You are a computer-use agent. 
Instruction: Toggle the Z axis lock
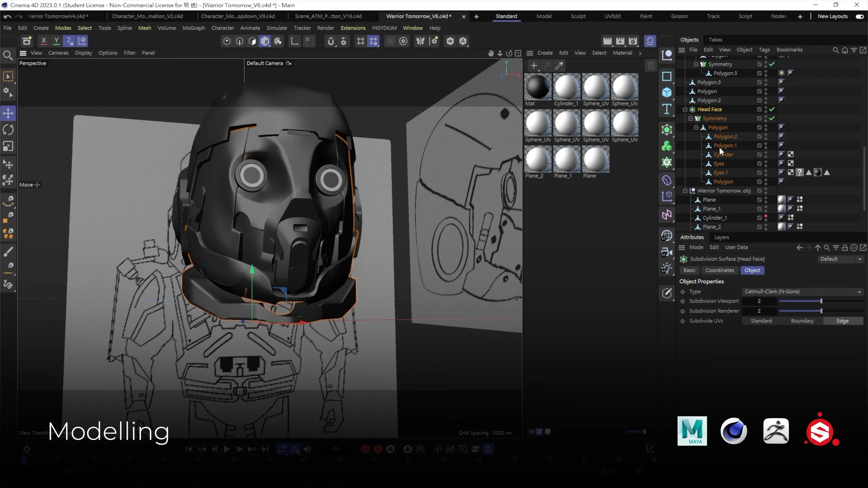[x=69, y=41]
